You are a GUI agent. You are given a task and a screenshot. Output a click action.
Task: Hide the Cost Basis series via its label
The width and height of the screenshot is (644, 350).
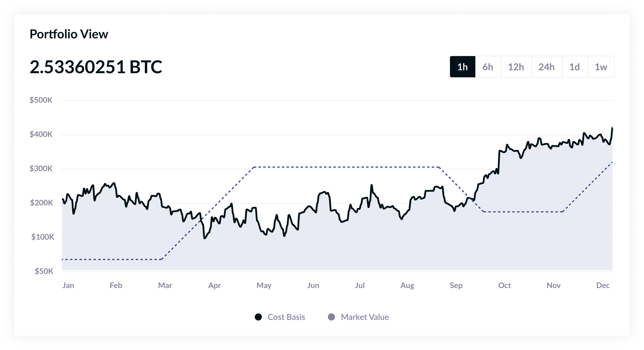(286, 317)
